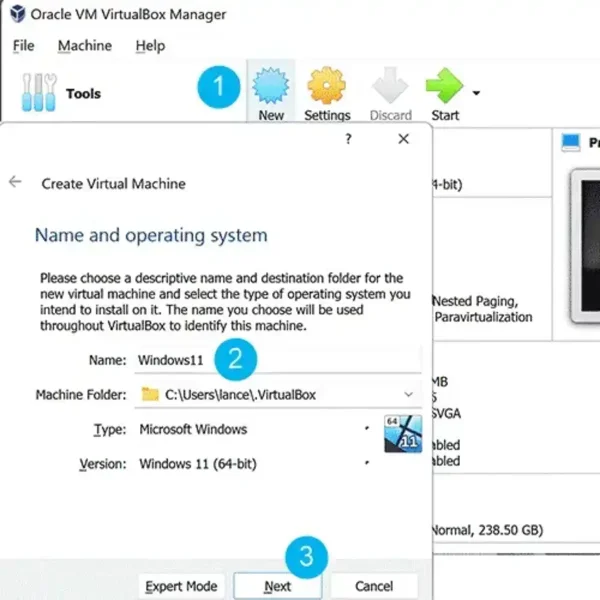Click 'Normal, 238.50 GB)' storage text
The width and height of the screenshot is (600, 600).
click(x=487, y=530)
